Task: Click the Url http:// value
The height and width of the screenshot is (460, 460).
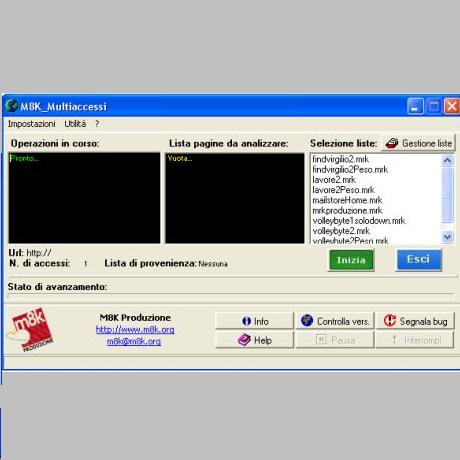Action: tap(39, 253)
